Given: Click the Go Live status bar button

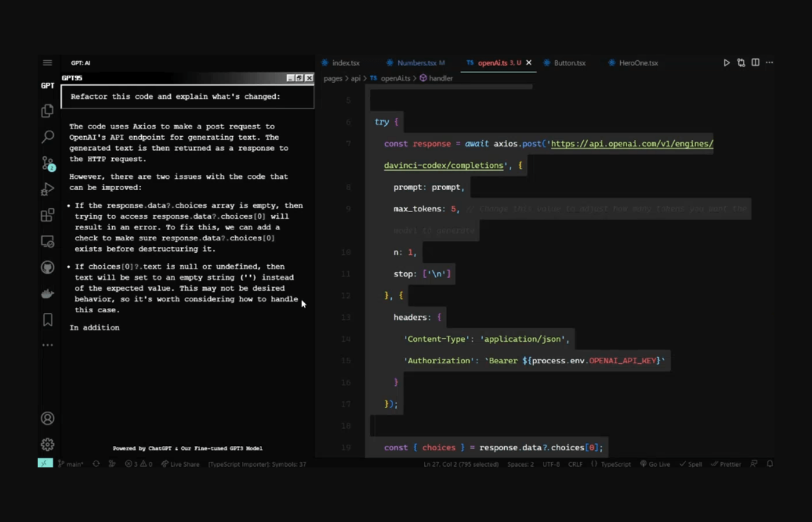Looking at the screenshot, I should coord(655,464).
